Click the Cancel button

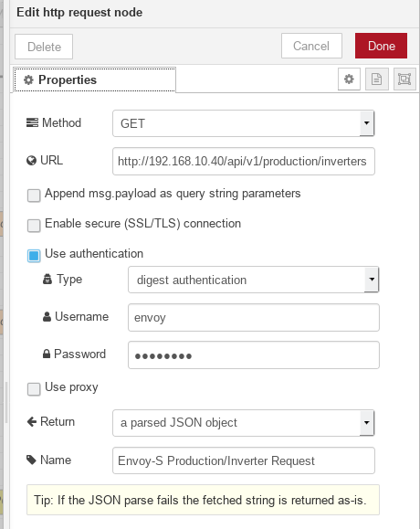tap(311, 46)
